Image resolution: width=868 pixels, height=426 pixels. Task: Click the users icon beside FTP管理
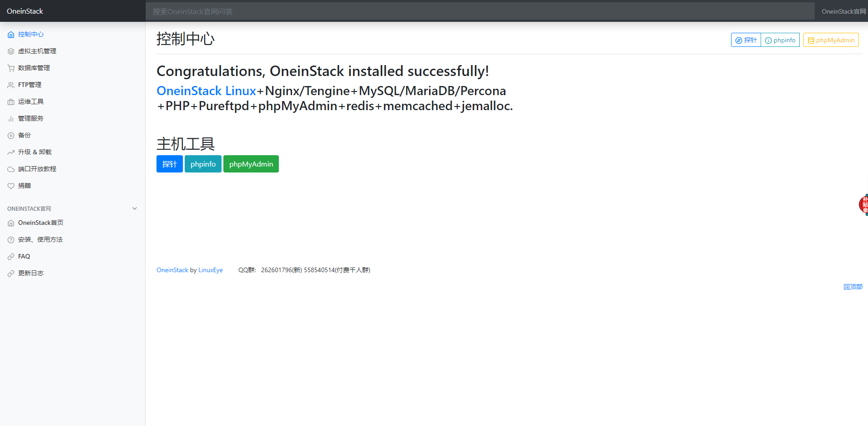[x=11, y=85]
